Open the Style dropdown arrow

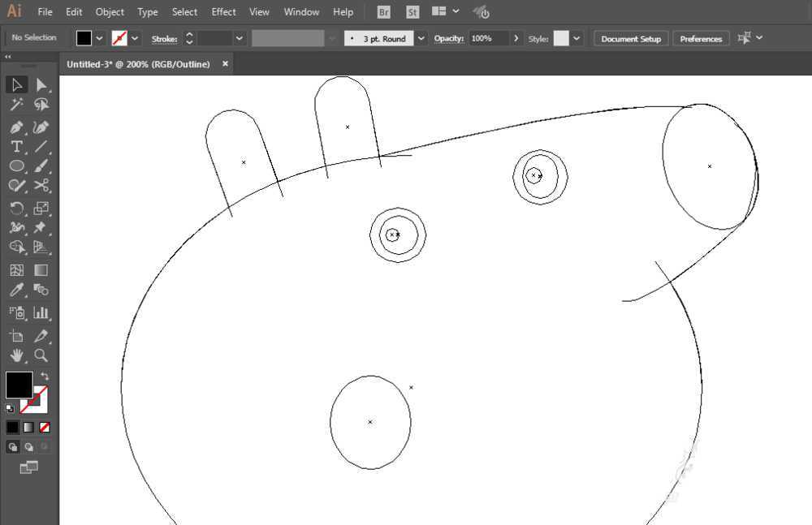(x=577, y=38)
